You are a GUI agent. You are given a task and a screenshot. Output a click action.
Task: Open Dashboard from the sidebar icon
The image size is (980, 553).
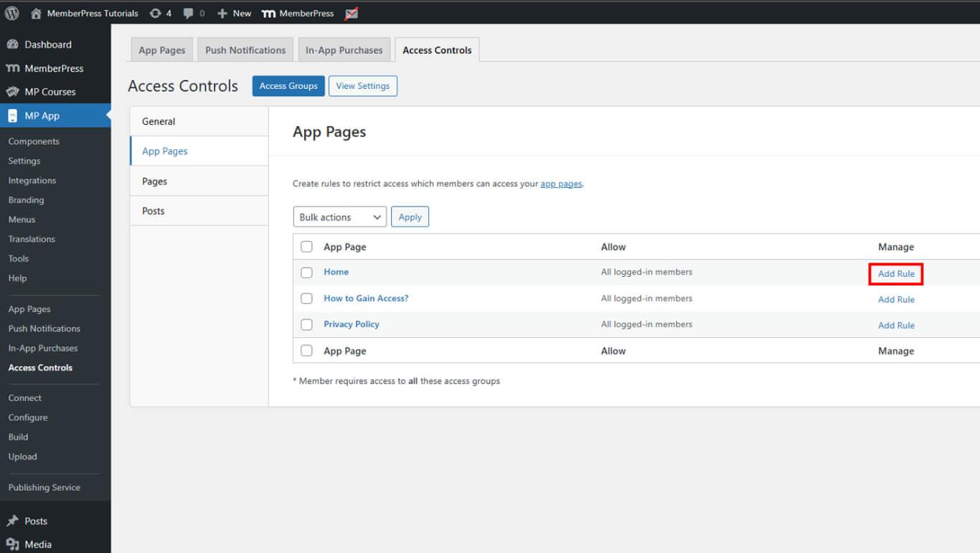pyautogui.click(x=13, y=44)
